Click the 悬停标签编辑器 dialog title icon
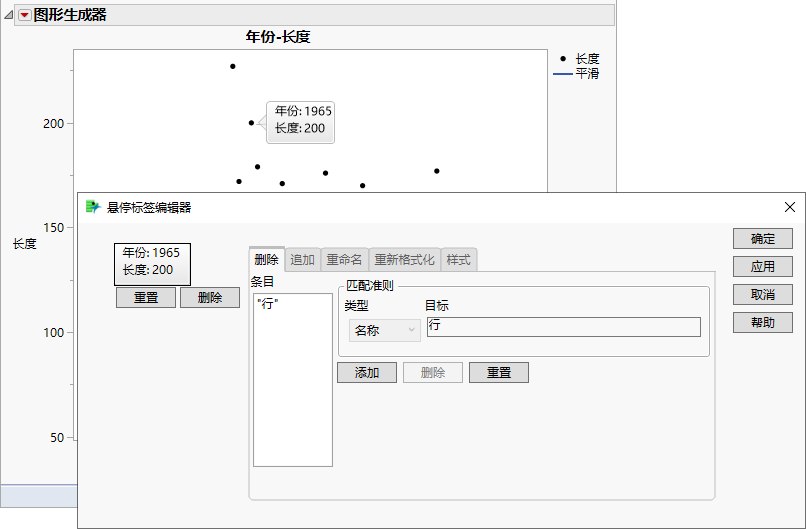Screen dimensions: 806x529 pyautogui.click(x=93, y=207)
